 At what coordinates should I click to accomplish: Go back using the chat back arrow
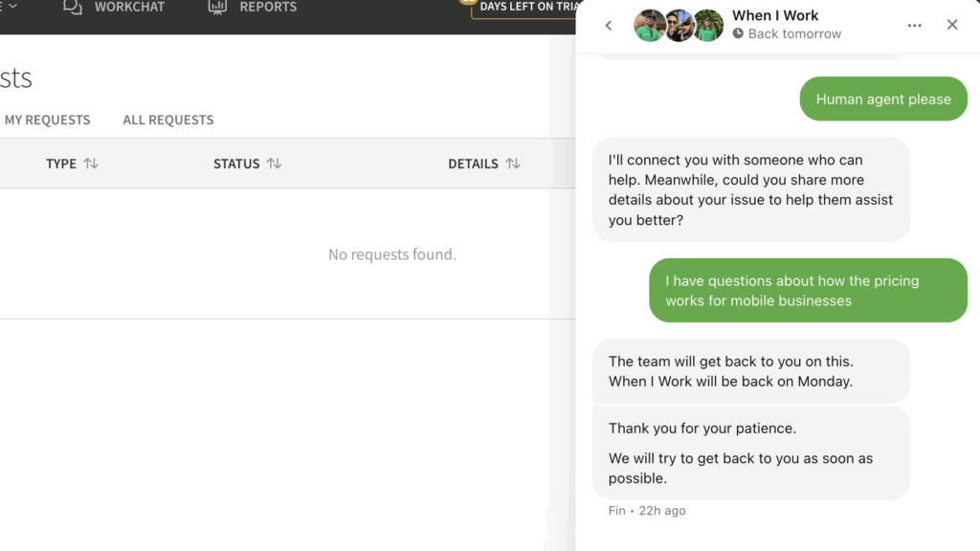tap(609, 26)
